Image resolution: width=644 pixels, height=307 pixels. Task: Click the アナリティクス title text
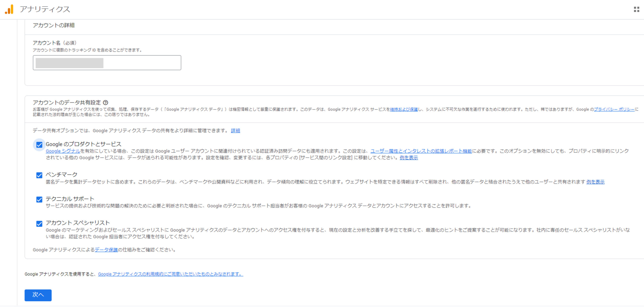45,9
